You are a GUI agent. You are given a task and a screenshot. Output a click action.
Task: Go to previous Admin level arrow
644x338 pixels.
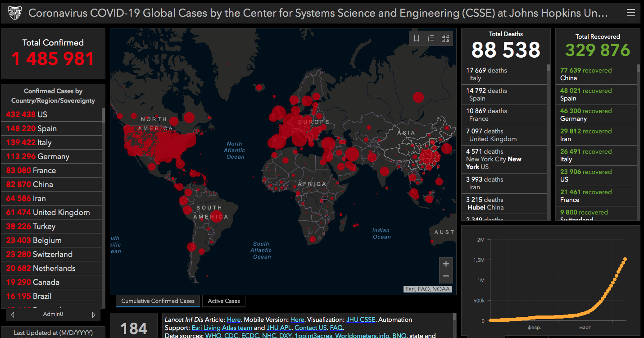pos(12,314)
